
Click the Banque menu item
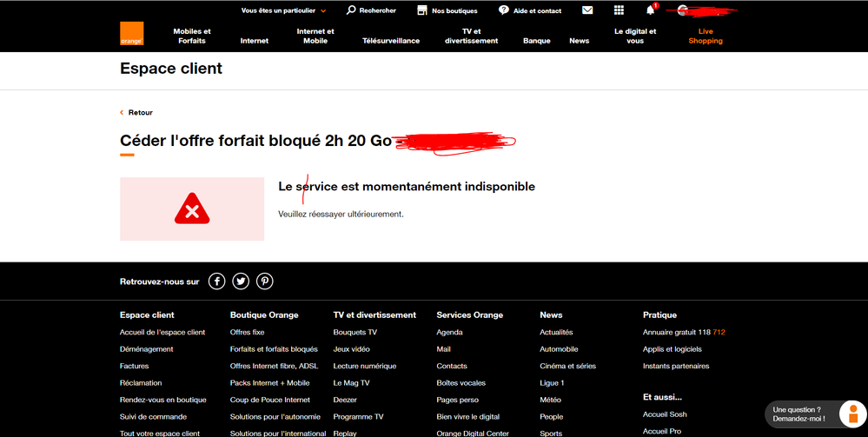(x=537, y=41)
